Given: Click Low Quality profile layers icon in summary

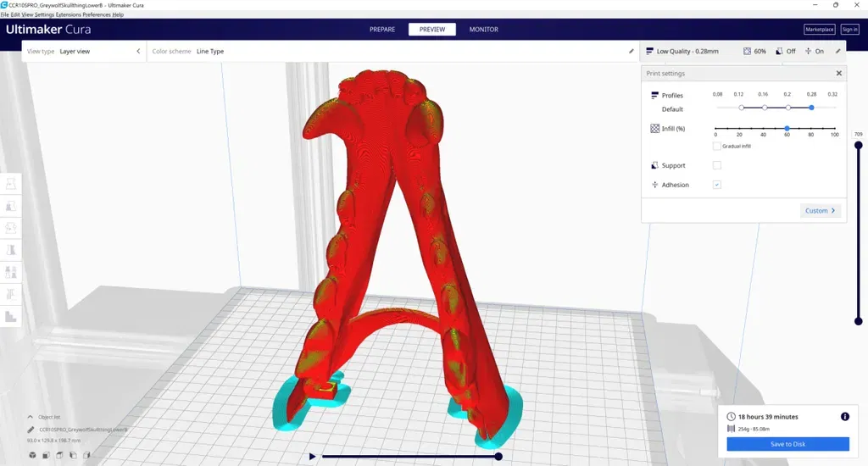Looking at the screenshot, I should [650, 51].
